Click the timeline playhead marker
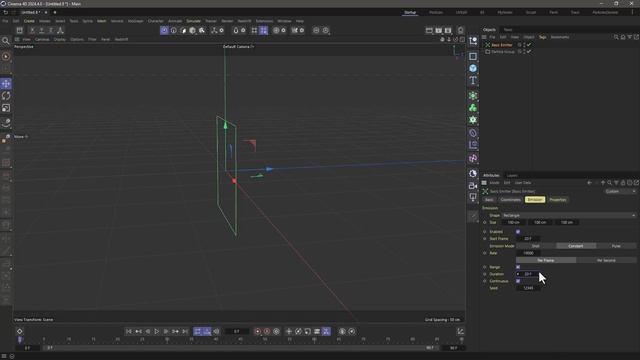 coord(20,340)
